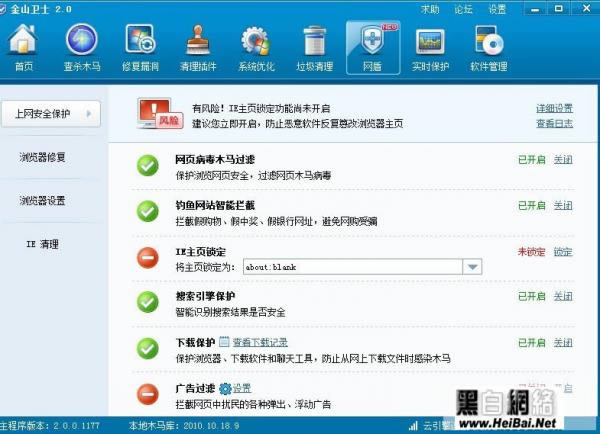Select the 网盾 web shield tool
Screen dimensions: 600x434
point(373,47)
